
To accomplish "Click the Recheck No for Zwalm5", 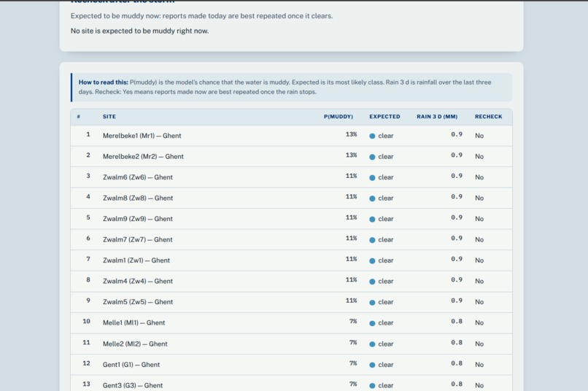I will point(479,302).
